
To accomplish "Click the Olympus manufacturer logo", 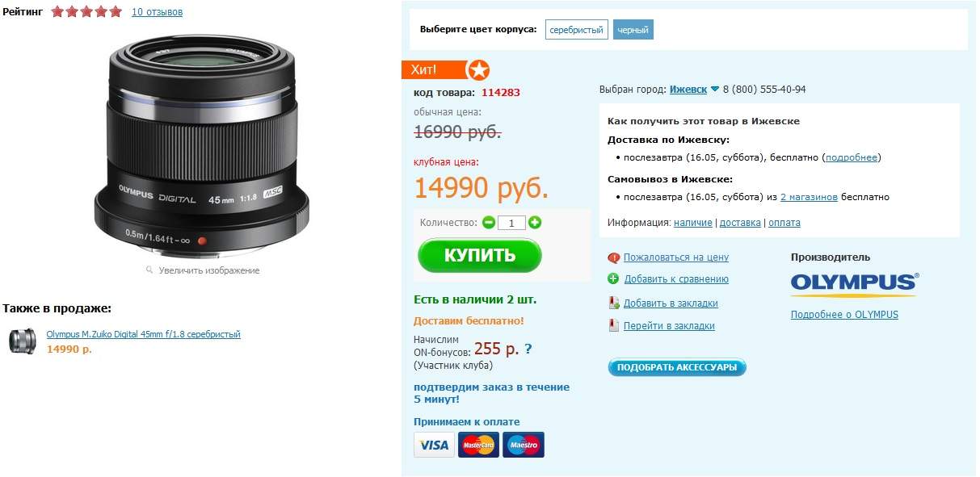I will click(855, 283).
